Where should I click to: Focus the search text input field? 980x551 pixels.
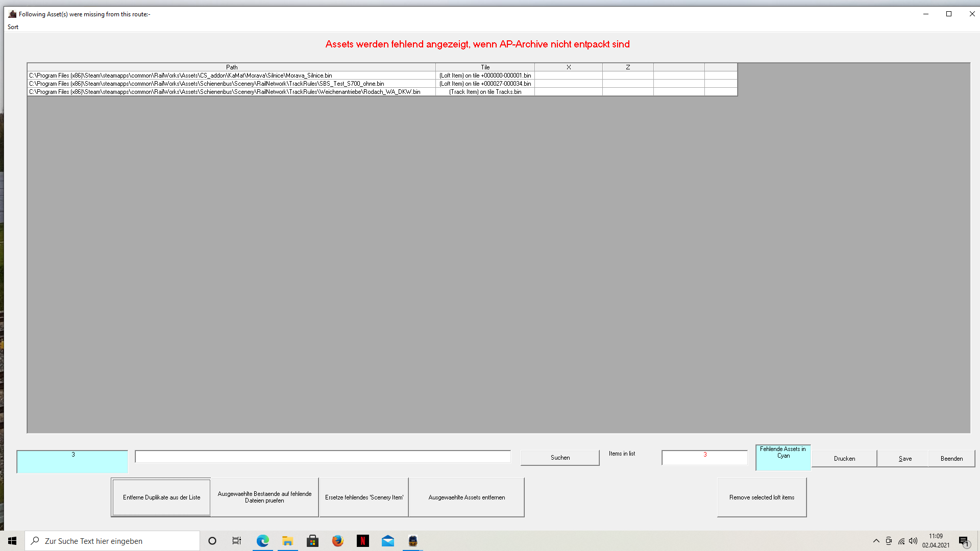(x=323, y=457)
